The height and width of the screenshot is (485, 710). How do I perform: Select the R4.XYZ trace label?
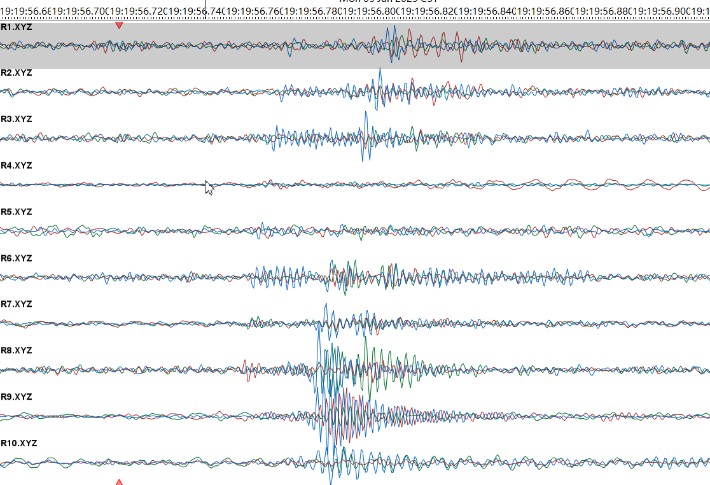pyautogui.click(x=17, y=165)
